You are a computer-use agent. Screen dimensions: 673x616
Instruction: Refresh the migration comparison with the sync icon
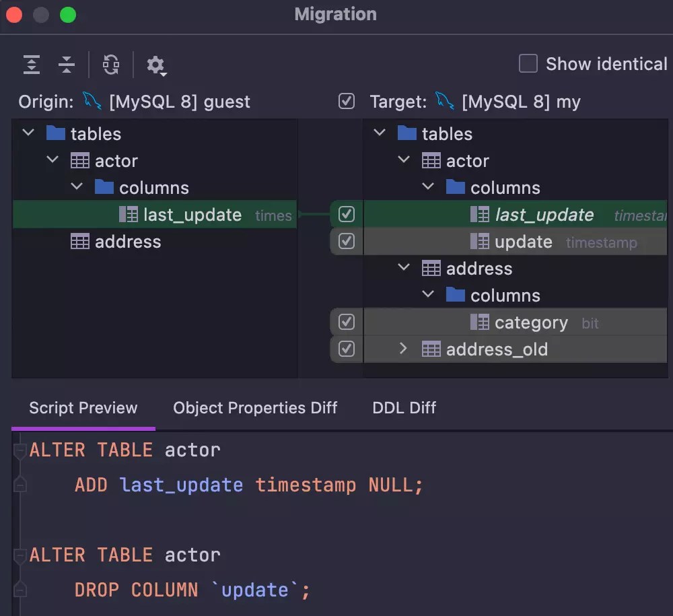110,64
